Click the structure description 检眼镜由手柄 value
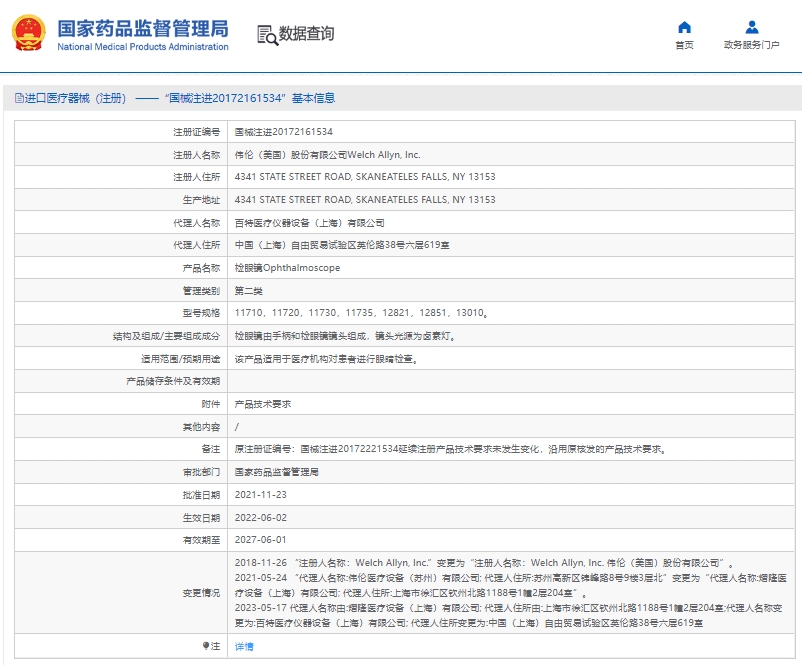This screenshot has height=665, width=802. [x=345, y=336]
